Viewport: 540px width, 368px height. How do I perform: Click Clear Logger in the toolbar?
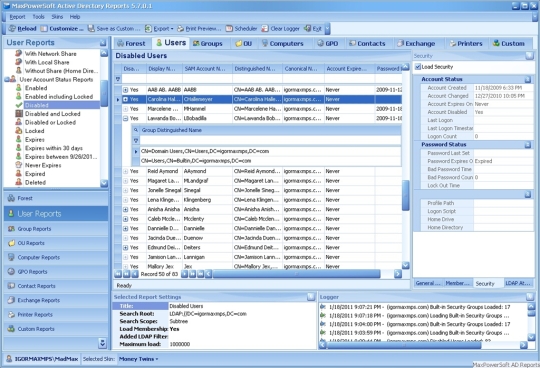[280, 29]
